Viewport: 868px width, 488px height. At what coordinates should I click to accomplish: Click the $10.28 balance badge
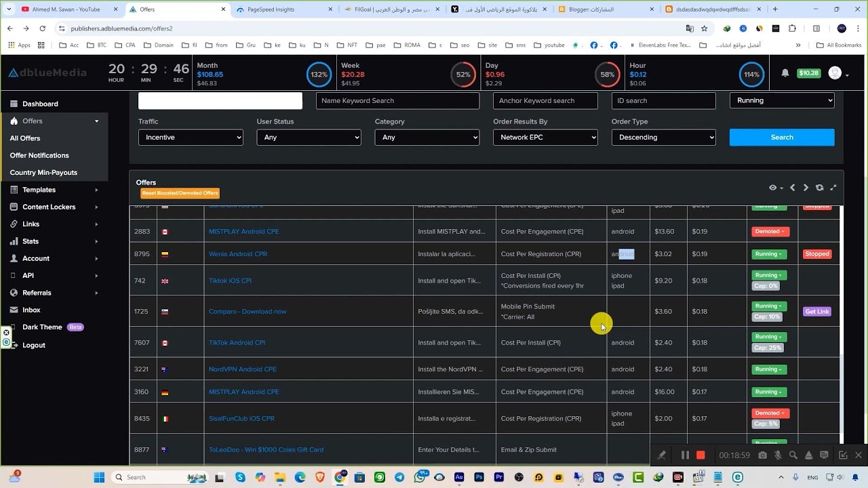809,73
